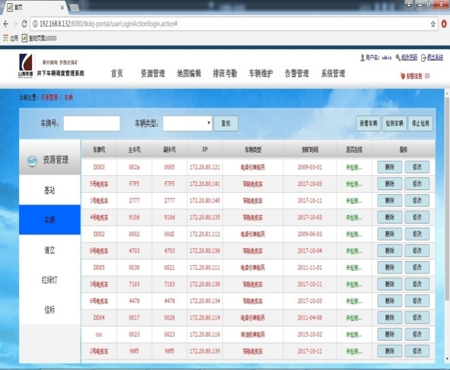450x370 pixels.
Task: Open the 地图编辑 menu in top navigation
Action: pos(189,73)
